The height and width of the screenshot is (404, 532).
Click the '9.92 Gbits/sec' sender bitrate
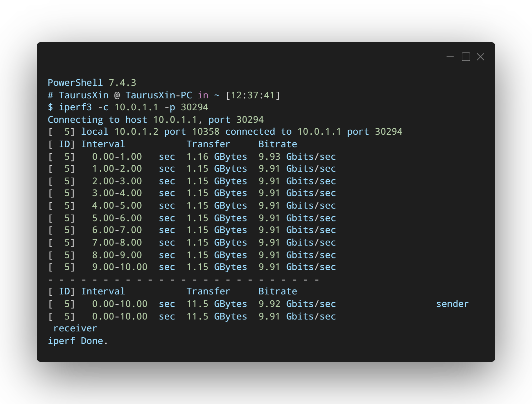(297, 304)
